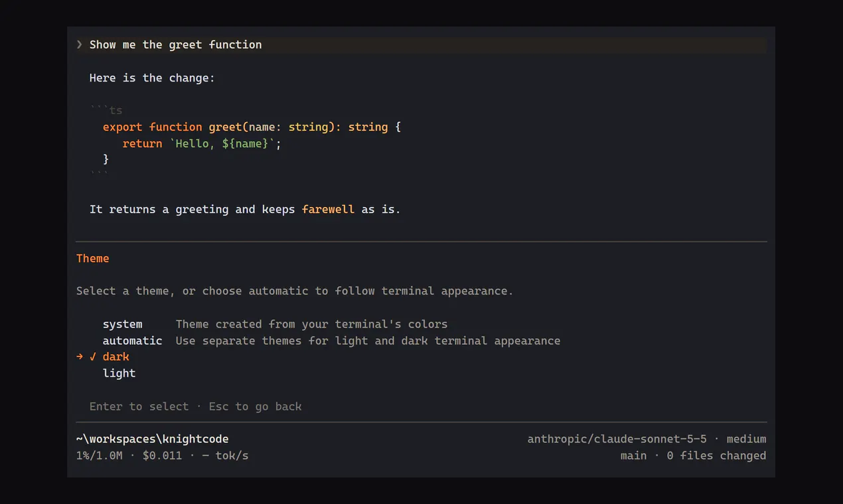Viewport: 843px width, 504px height.
Task: Click the prompt chevron before 'Show me'
Action: 80,44
